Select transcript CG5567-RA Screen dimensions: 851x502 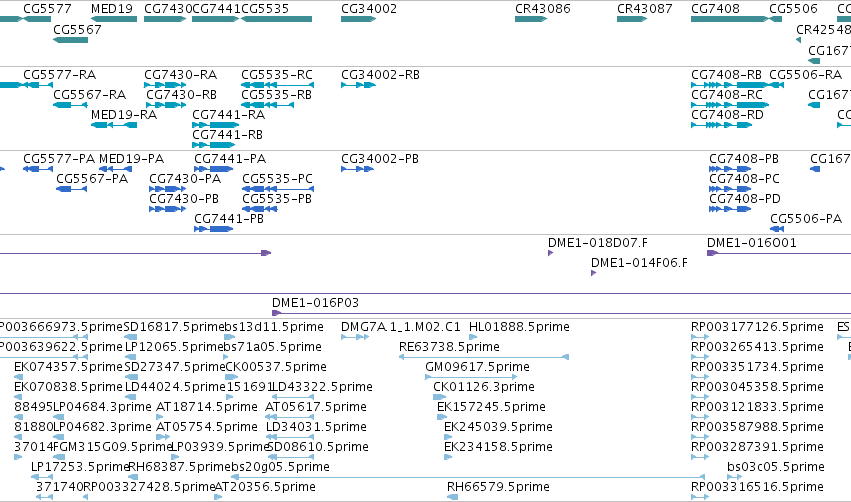coord(71,105)
